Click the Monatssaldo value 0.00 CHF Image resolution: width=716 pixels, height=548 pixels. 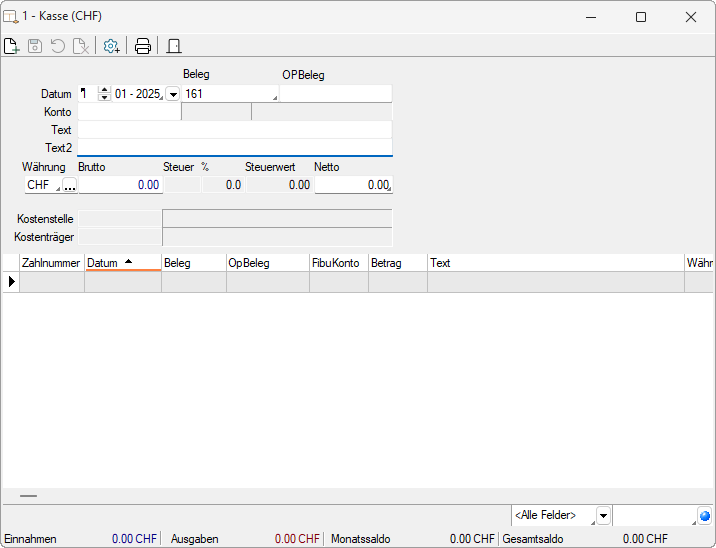tap(472, 539)
